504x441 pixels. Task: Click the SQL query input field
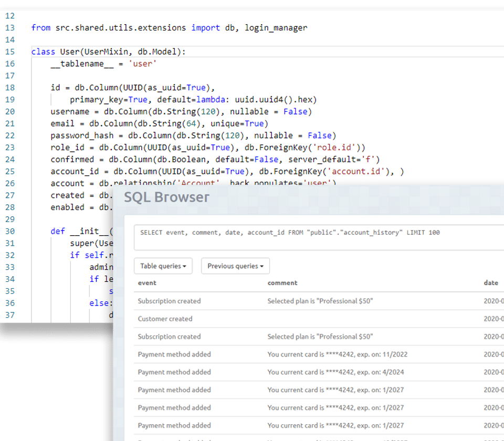point(319,237)
